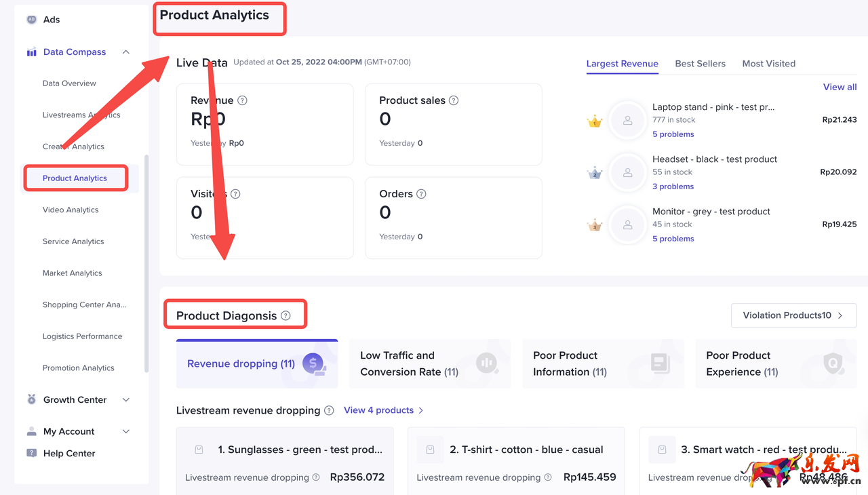Click the Data Compass chart icon
Viewport: 868px width, 495px height.
31,52
